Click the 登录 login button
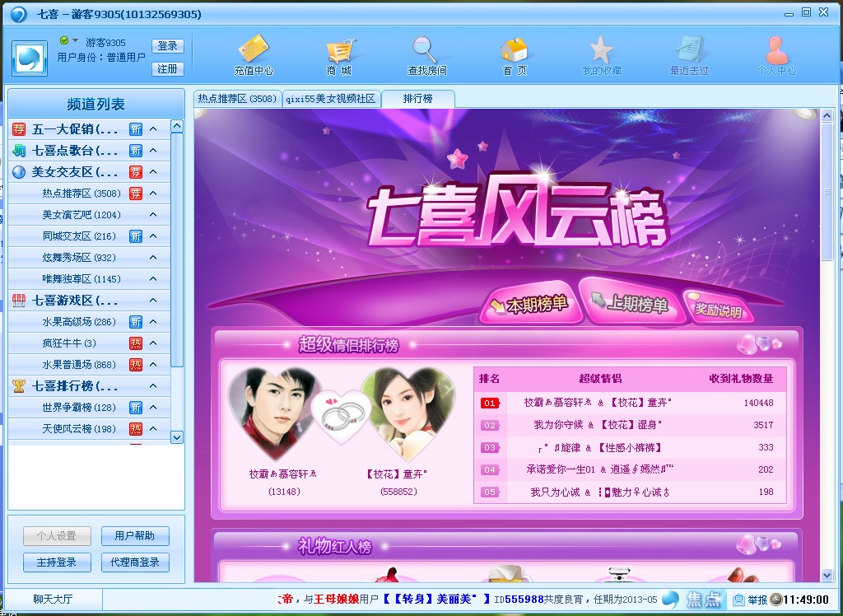 pos(167,46)
